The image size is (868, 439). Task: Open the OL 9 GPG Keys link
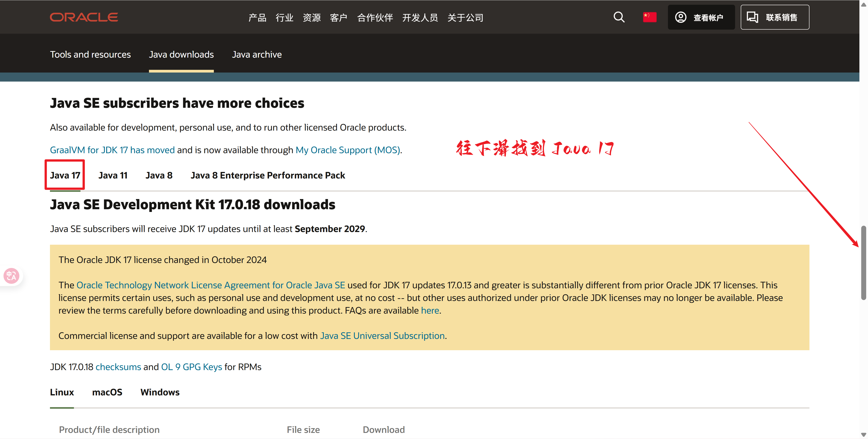click(x=191, y=367)
